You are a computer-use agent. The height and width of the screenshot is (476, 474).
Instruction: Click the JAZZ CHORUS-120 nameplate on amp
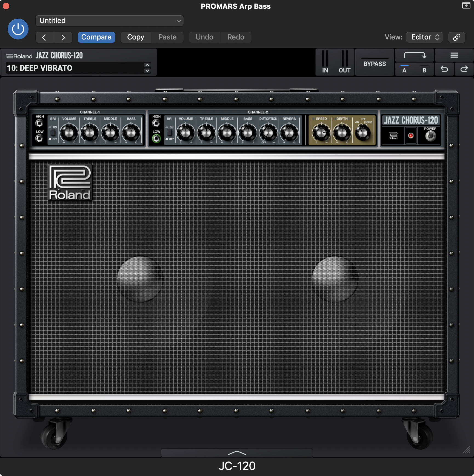pyautogui.click(x=411, y=120)
